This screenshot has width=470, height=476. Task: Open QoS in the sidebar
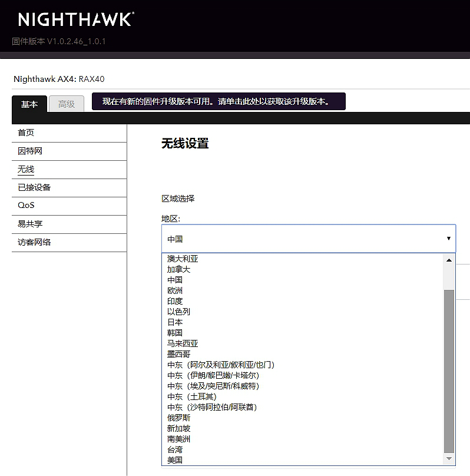(69, 206)
